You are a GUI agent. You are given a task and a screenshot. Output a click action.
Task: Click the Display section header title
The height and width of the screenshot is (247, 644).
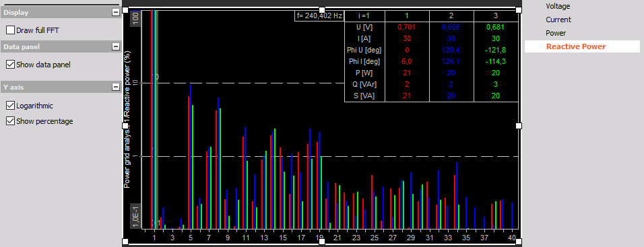point(16,13)
